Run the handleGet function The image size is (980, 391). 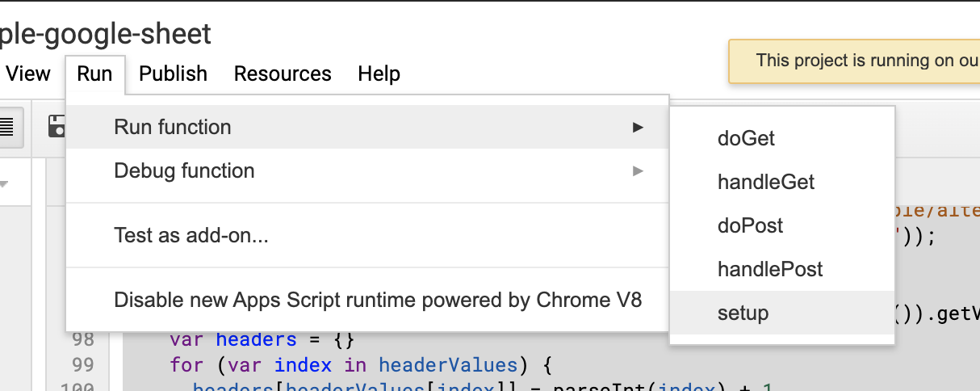(x=782, y=182)
